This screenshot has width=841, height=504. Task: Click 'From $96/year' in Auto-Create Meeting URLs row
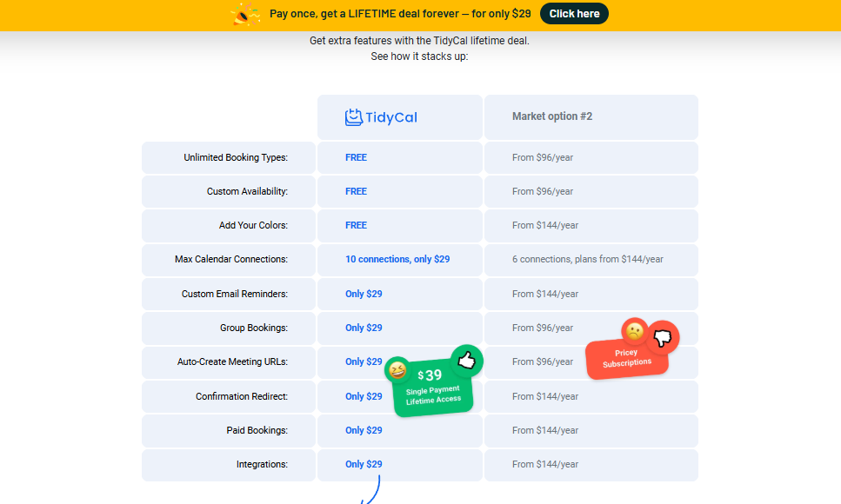[x=542, y=361]
